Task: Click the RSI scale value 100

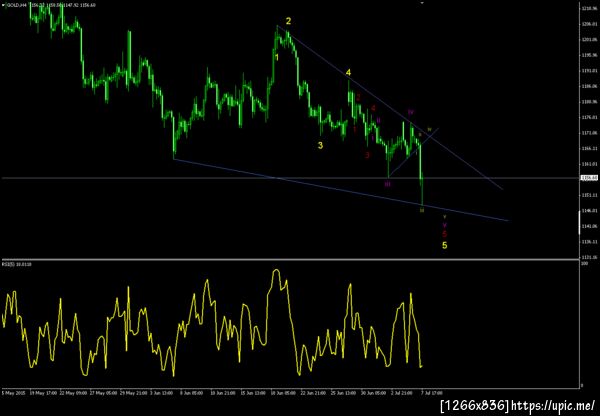Action: coord(584,264)
